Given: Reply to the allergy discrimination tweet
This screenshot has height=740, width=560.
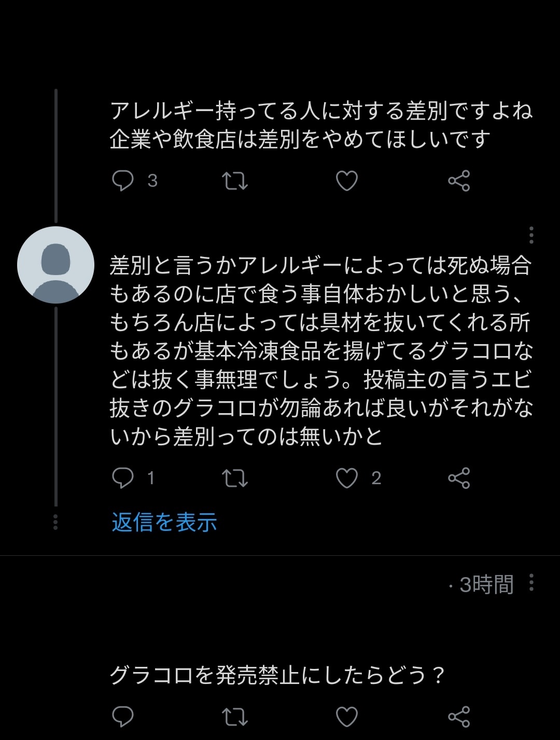Looking at the screenshot, I should pos(123,181).
